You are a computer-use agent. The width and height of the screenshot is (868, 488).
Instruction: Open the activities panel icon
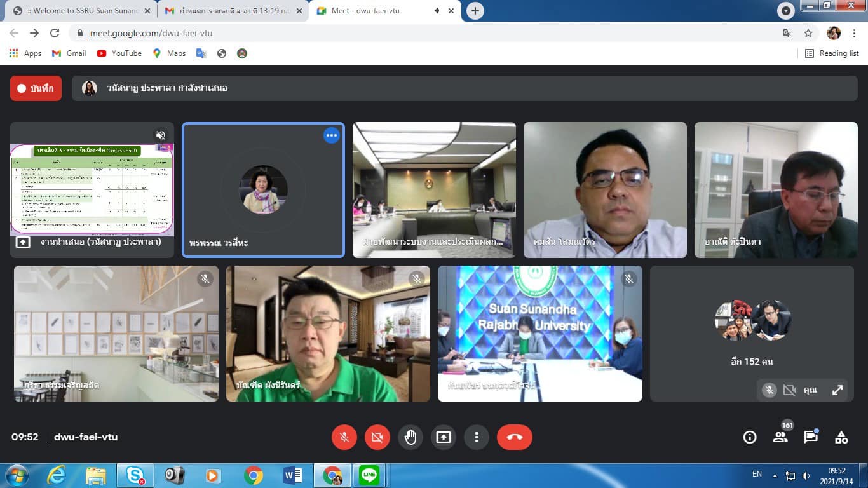click(x=841, y=437)
